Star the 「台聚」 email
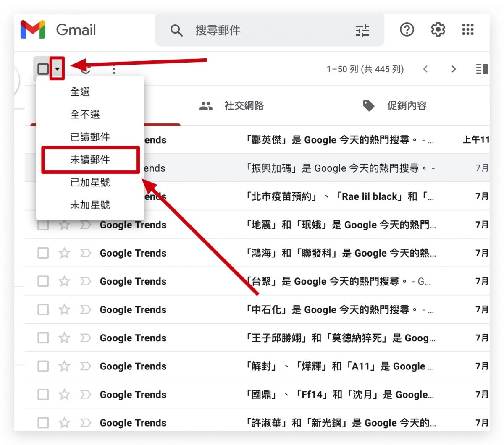This screenshot has height=445, width=504. [64, 281]
